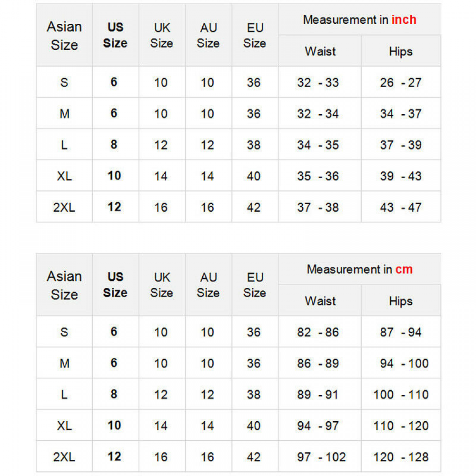The width and height of the screenshot is (476, 476).
Task: Click the red "cm" word in heading
Action: [404, 269]
